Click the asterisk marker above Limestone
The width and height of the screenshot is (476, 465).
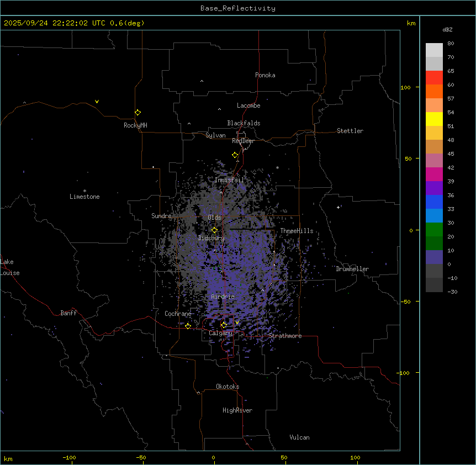pos(84,191)
